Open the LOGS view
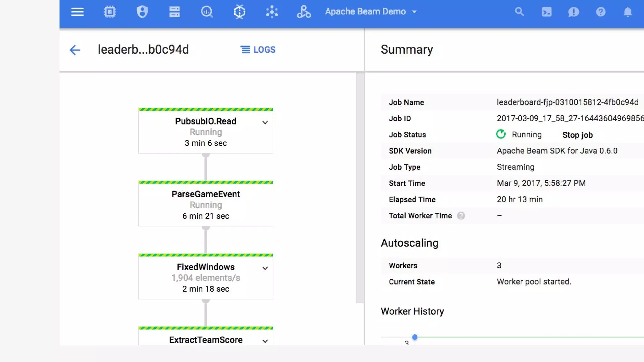The width and height of the screenshot is (644, 362). coord(258,50)
